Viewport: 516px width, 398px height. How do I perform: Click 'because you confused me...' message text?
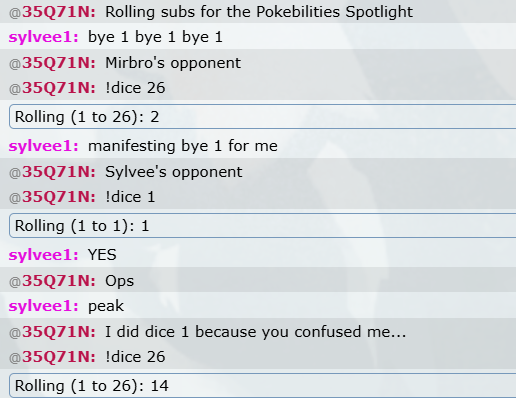click(301, 332)
